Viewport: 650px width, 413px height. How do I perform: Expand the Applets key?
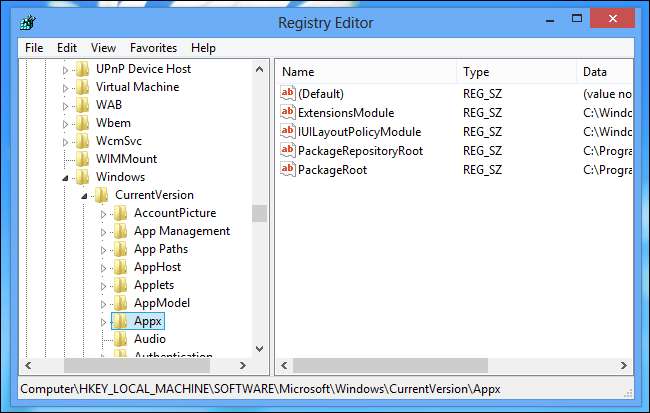(103, 287)
